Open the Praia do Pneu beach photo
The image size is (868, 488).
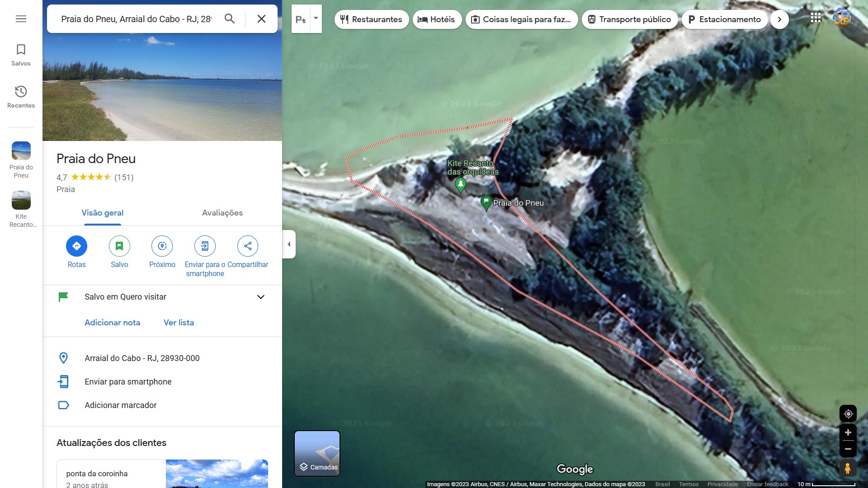tap(162, 87)
